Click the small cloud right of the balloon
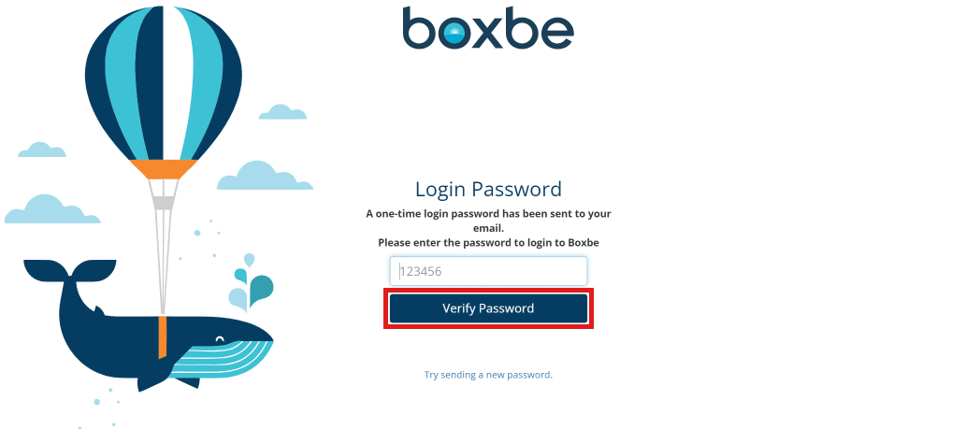980x443 pixels. point(282,113)
